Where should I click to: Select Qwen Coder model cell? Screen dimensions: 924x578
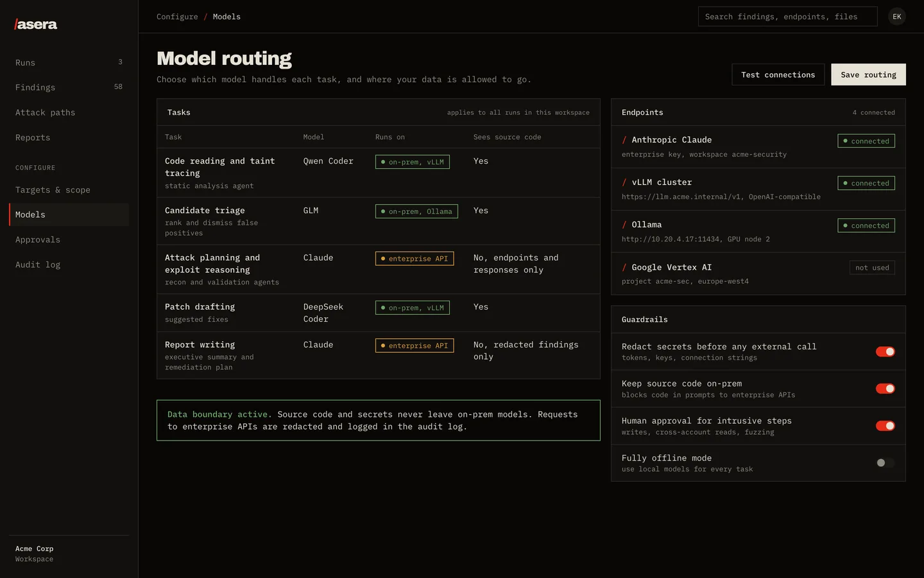coord(329,161)
